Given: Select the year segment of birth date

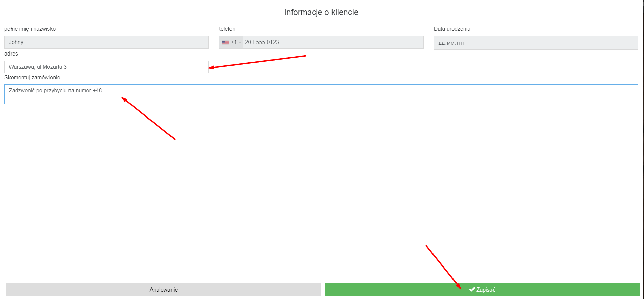Looking at the screenshot, I should (461, 43).
